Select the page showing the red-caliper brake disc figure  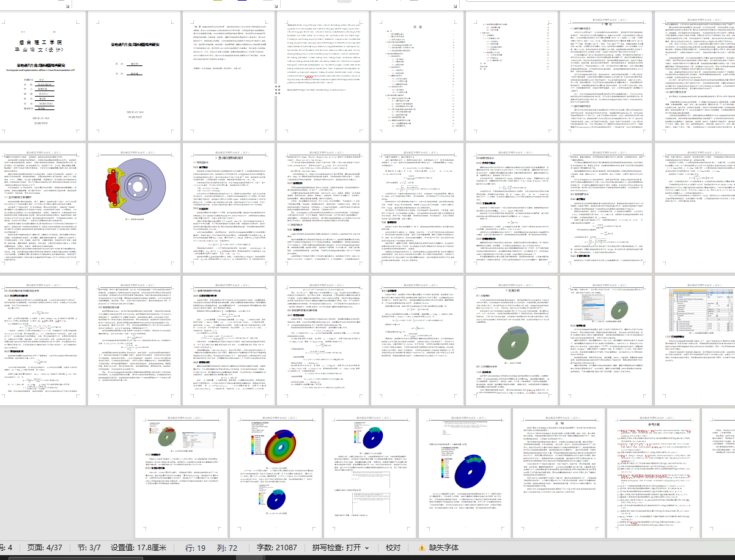click(x=135, y=208)
